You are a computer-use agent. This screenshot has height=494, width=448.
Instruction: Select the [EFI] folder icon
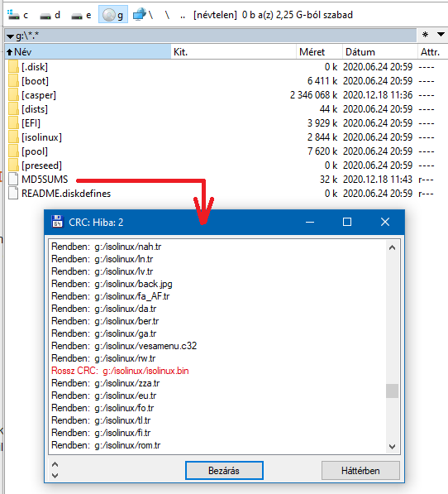tap(13, 123)
